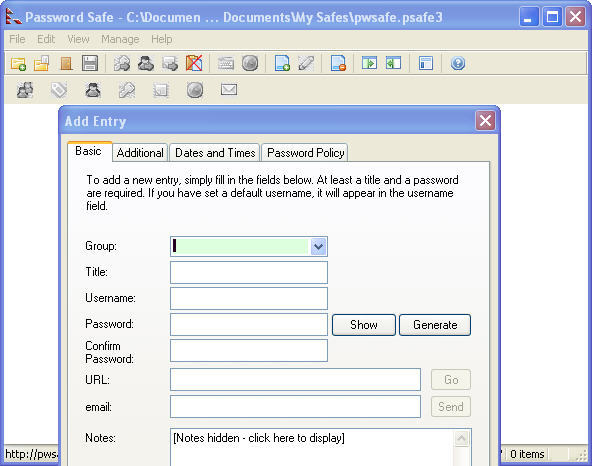Screen dimensions: 592x466
Task: Copy username to clipboard toolbar icon
Action: 146,63
